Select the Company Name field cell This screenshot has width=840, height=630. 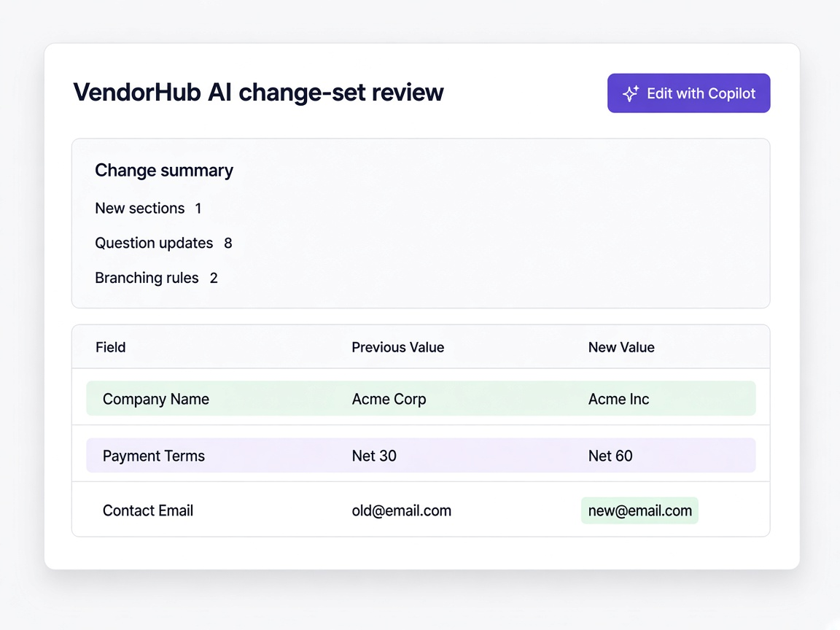click(x=156, y=399)
